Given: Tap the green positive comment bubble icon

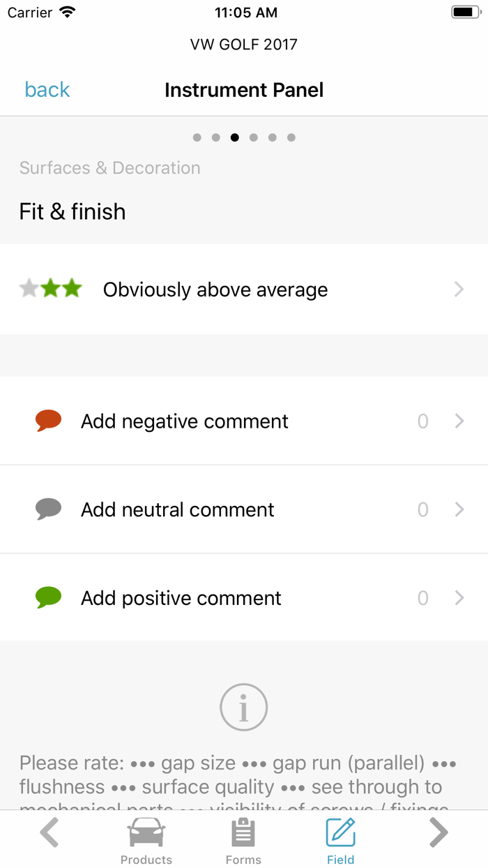Looking at the screenshot, I should pos(48,598).
